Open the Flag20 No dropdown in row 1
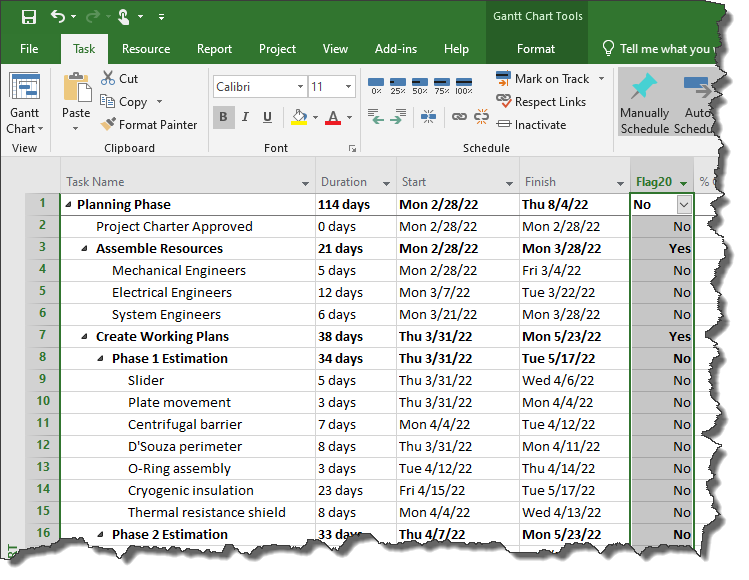 coord(684,205)
